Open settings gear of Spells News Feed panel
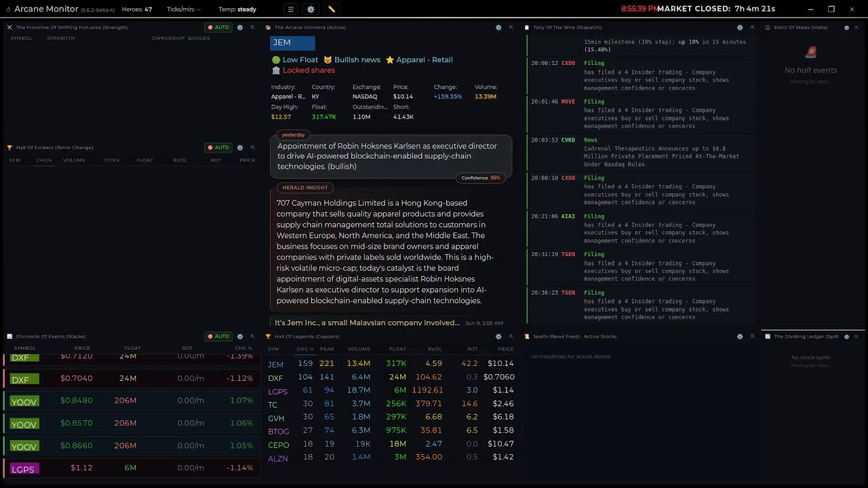 [740, 336]
